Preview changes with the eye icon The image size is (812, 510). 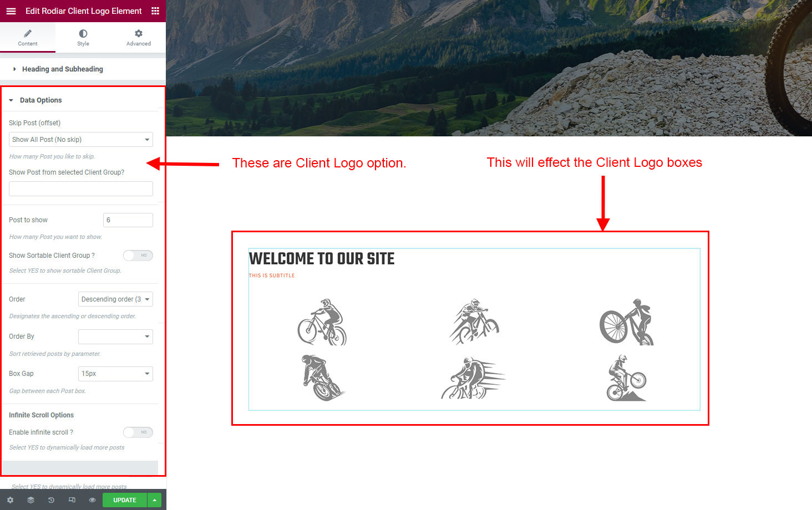pos(92,500)
